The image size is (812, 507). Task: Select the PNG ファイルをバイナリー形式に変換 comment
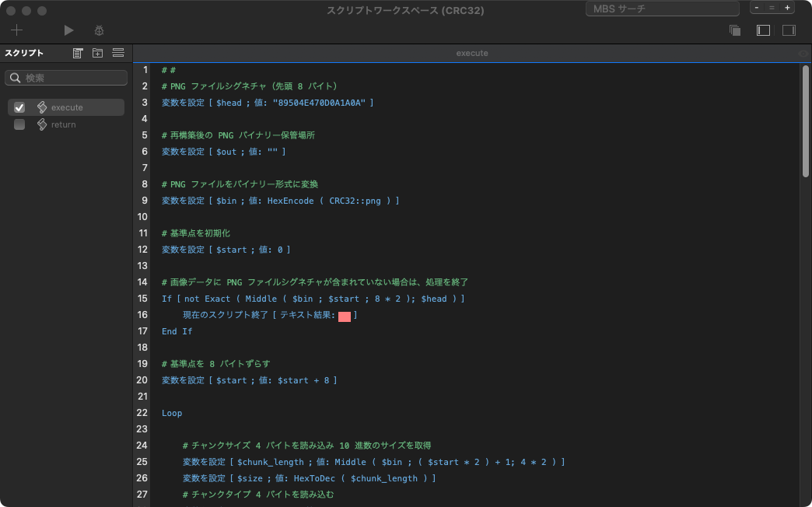coord(240,184)
